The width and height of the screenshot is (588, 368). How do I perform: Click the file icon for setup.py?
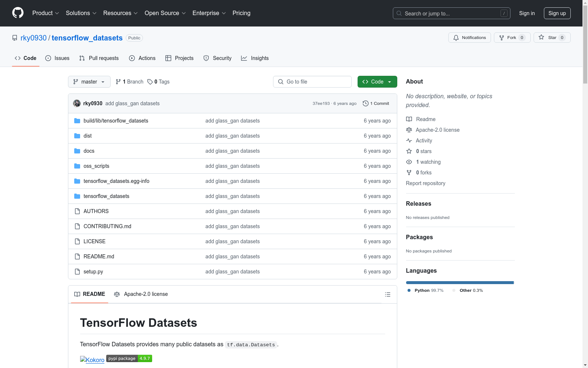(x=77, y=272)
